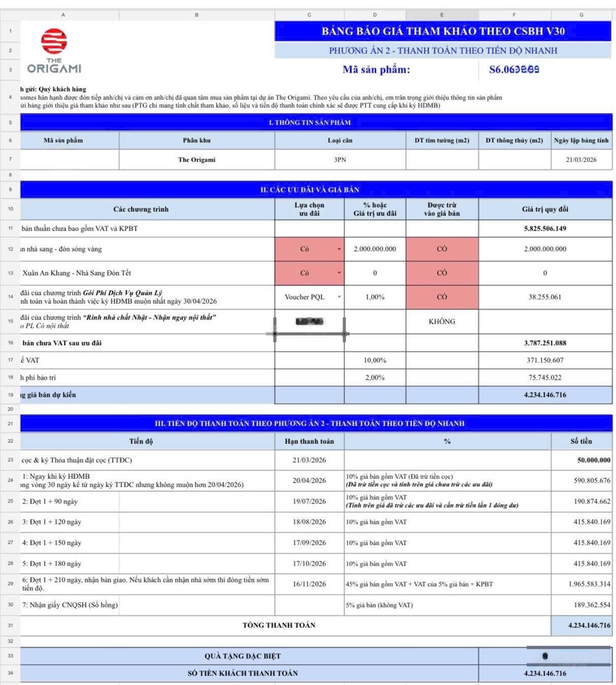Click the section III header for 'TIẾN ĐỘ THANH TOÁN'
616x685 pixels.
point(316,423)
